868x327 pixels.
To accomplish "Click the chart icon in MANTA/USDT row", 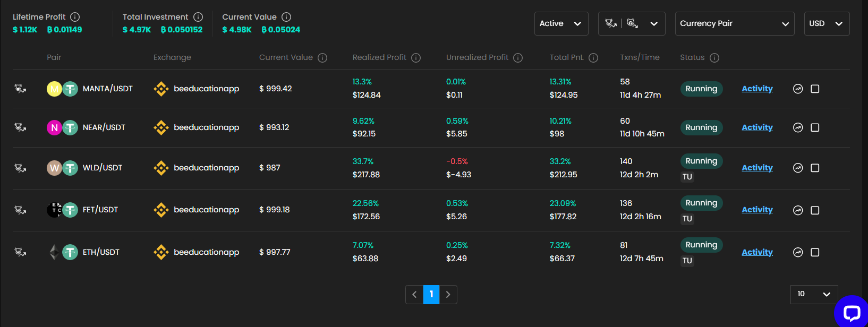I will click(x=797, y=89).
